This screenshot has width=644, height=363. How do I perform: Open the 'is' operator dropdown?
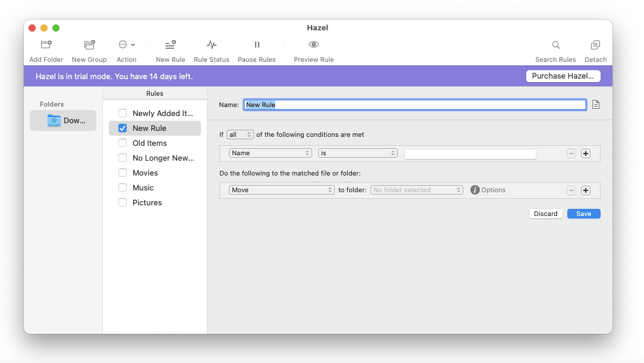(x=358, y=153)
